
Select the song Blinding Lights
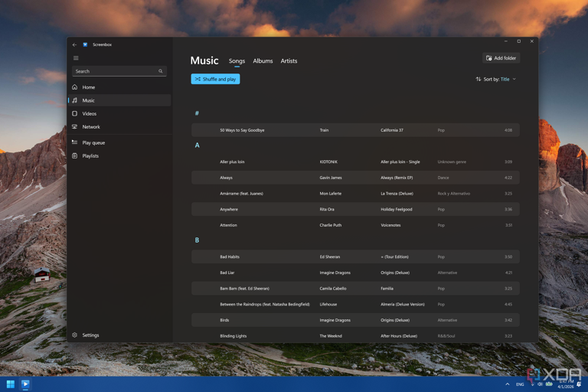[355, 336]
